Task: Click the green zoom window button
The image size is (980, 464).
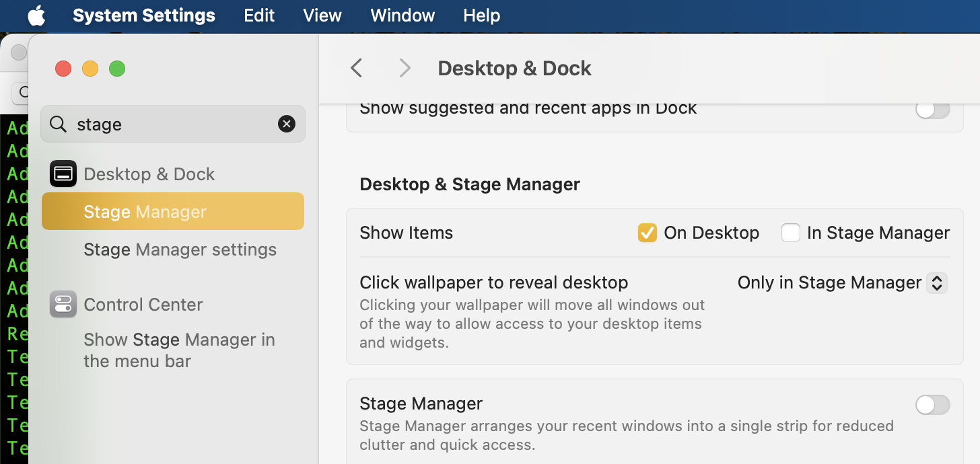Action: 117,69
